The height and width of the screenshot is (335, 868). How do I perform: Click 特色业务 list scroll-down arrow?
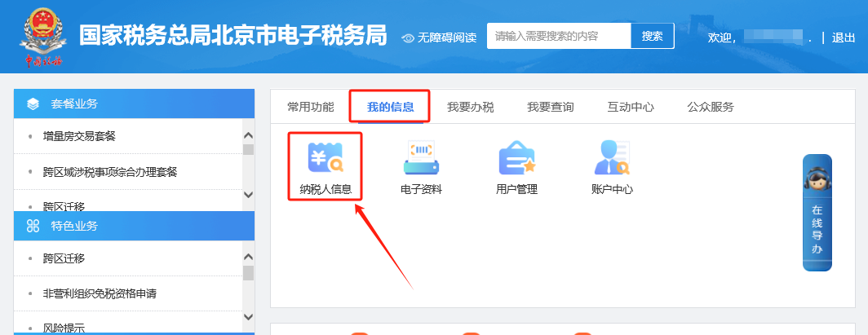click(x=249, y=317)
